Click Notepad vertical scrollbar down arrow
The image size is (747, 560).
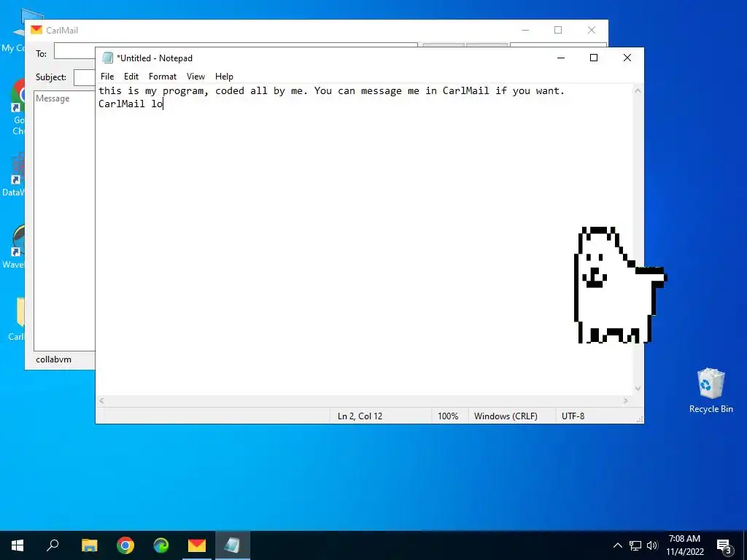point(638,389)
